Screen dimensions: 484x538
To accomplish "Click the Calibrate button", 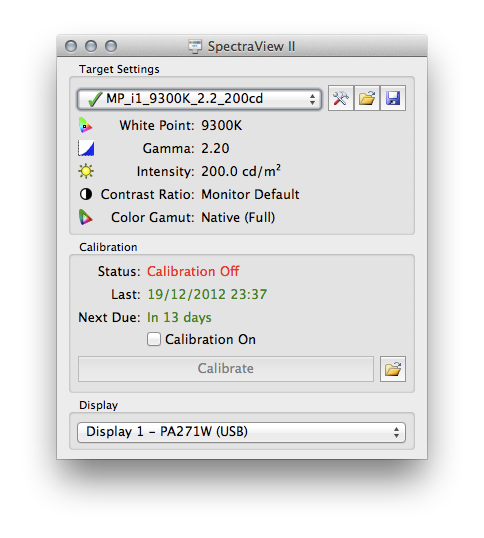I will pyautogui.click(x=226, y=369).
